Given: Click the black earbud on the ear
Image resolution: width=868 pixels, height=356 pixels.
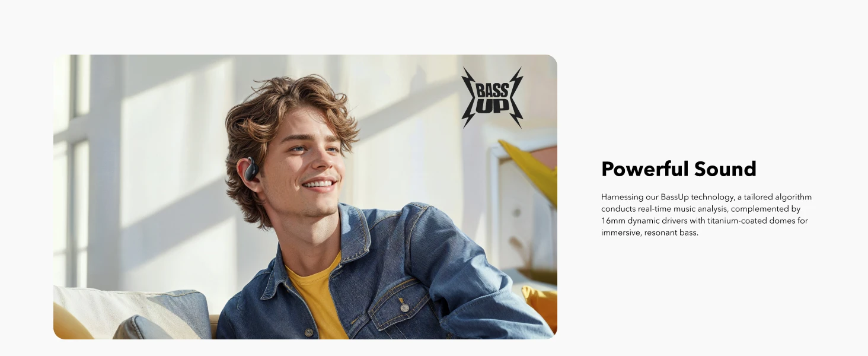Looking at the screenshot, I should (251, 169).
